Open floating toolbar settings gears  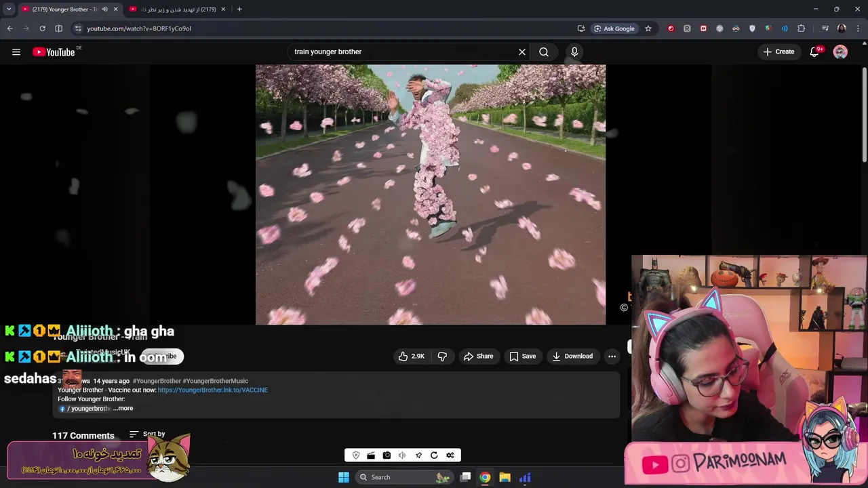(x=450, y=455)
